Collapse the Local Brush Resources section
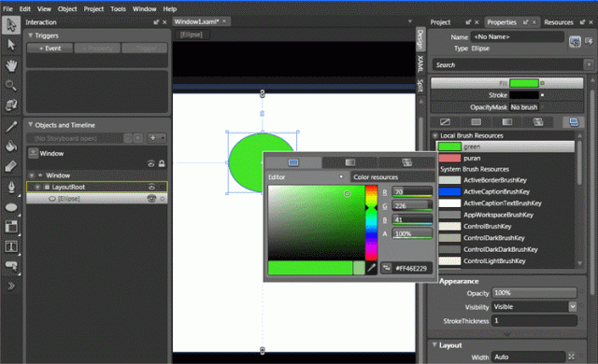The width and height of the screenshot is (598, 364). [434, 135]
